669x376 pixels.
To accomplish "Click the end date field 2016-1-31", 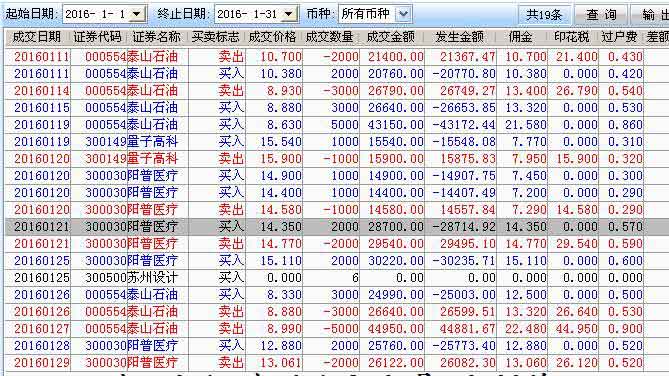I will [x=249, y=14].
